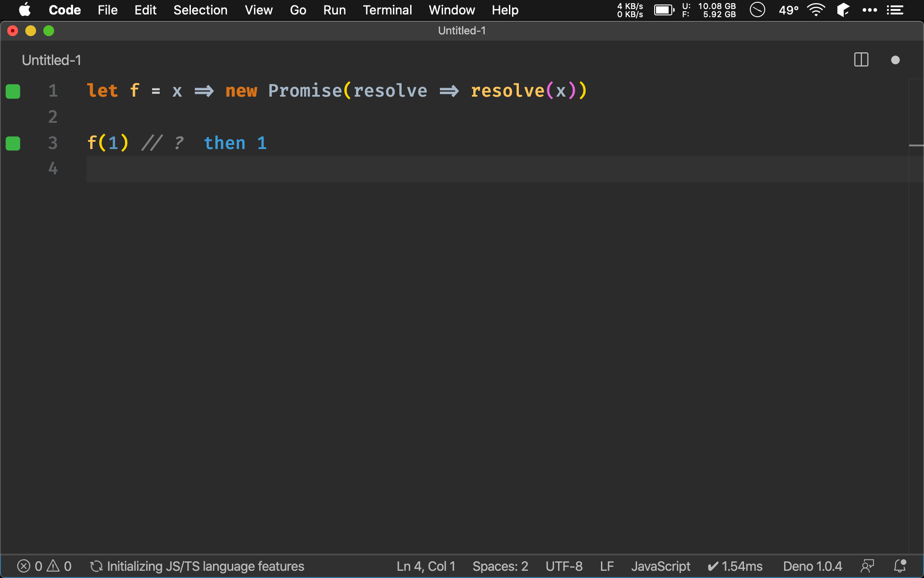Open the Terminal menu

tap(387, 10)
